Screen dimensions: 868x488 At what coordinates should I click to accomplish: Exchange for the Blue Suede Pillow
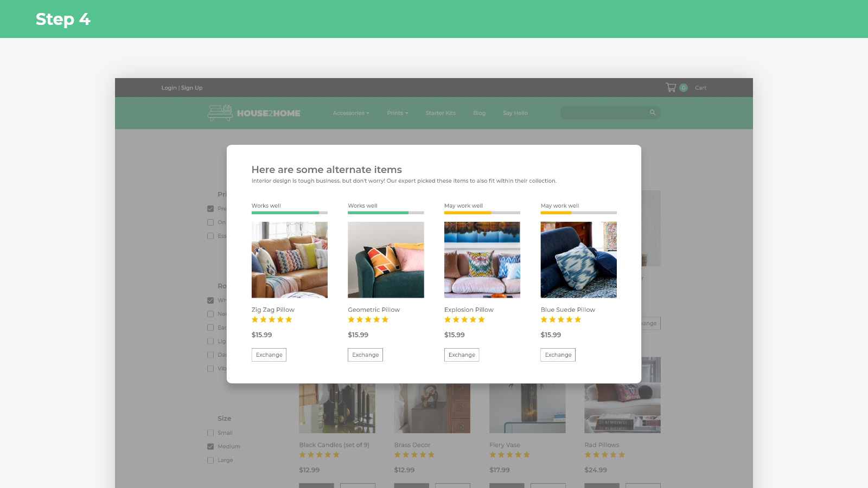[x=558, y=355]
